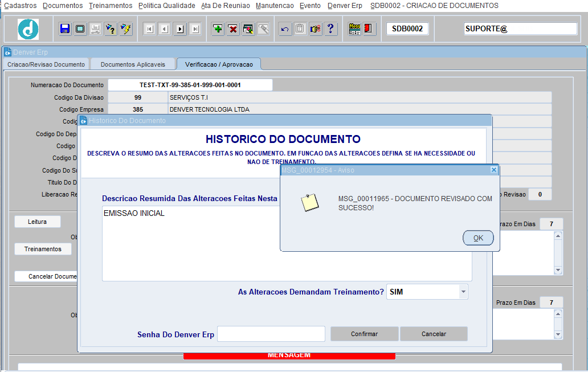Image resolution: width=588 pixels, height=372 pixels.
Task: Go to last record arrow icon
Action: (x=195, y=29)
